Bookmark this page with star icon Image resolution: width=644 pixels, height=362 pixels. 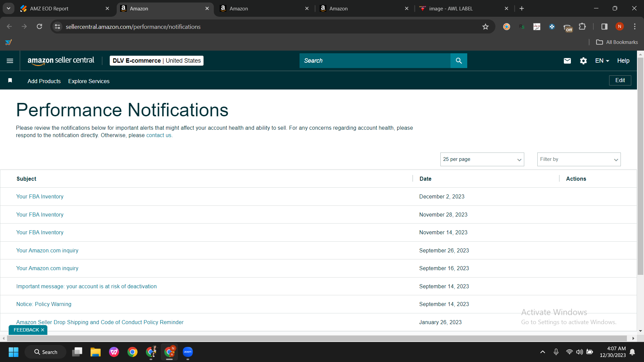[x=485, y=26]
